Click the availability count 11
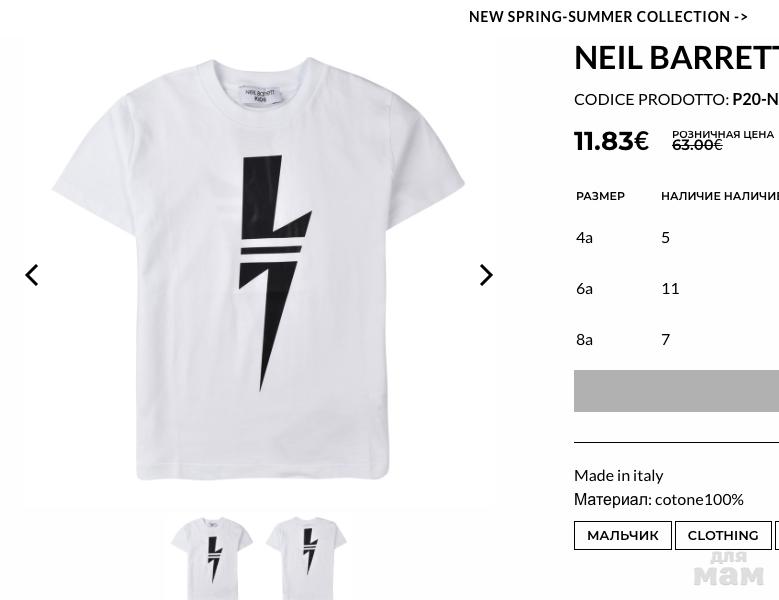779x600 pixels. click(x=670, y=288)
